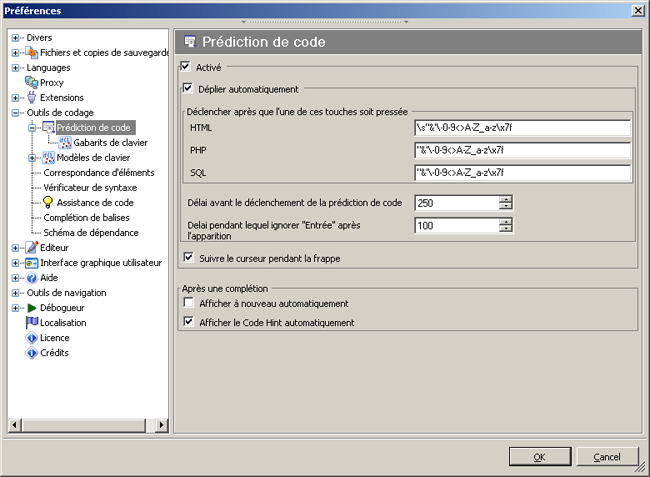The image size is (650, 477).
Task: Click the Localisation flag icon
Action: tap(32, 323)
